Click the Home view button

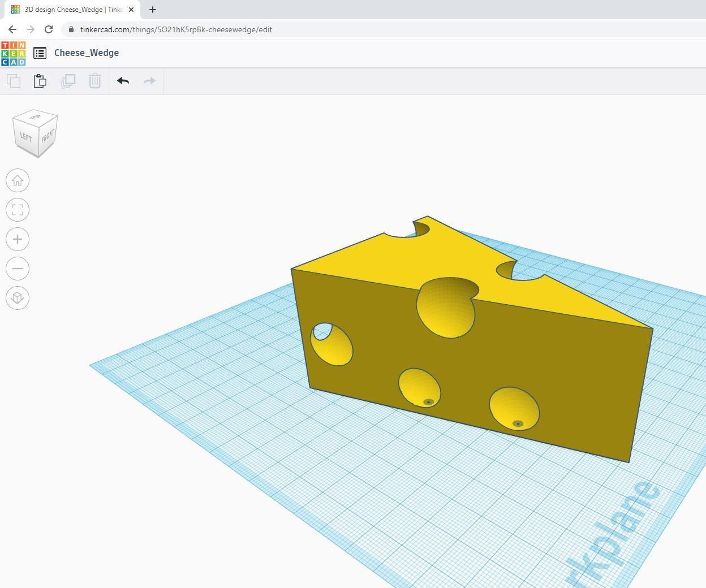click(18, 180)
